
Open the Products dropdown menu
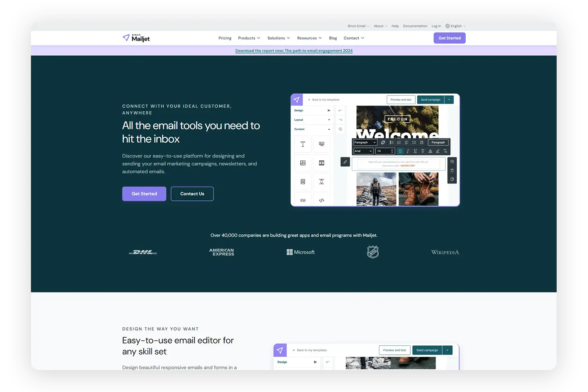pyautogui.click(x=249, y=38)
